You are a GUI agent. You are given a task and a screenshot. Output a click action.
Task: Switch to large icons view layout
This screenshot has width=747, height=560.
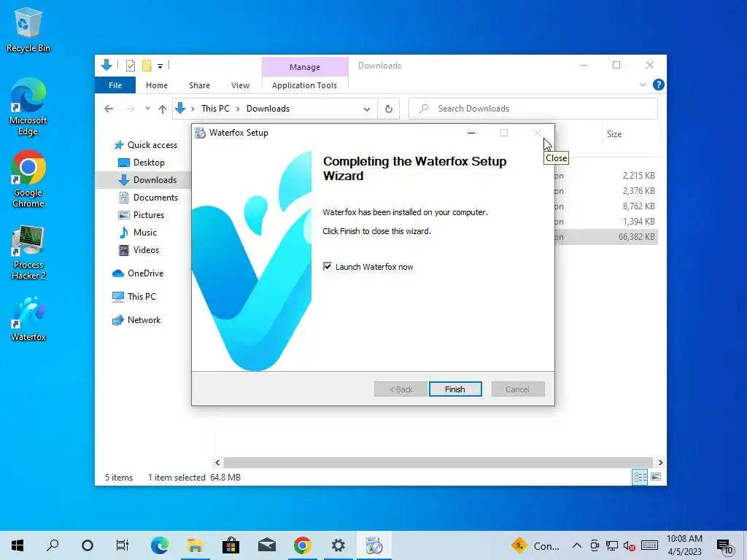(x=656, y=477)
